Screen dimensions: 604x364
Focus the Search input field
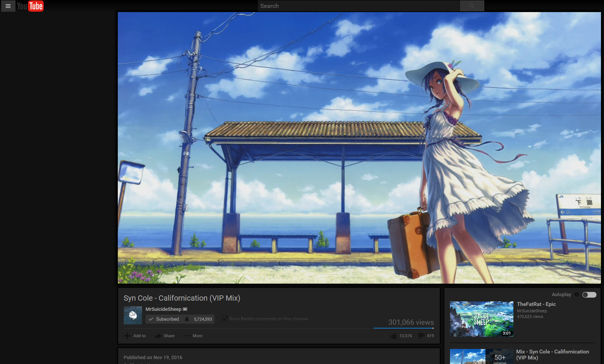point(359,6)
